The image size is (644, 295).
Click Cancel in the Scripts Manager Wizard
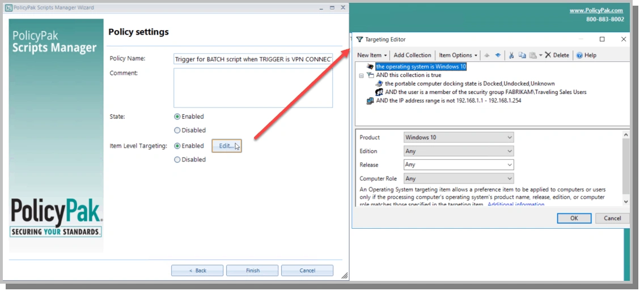(307, 271)
